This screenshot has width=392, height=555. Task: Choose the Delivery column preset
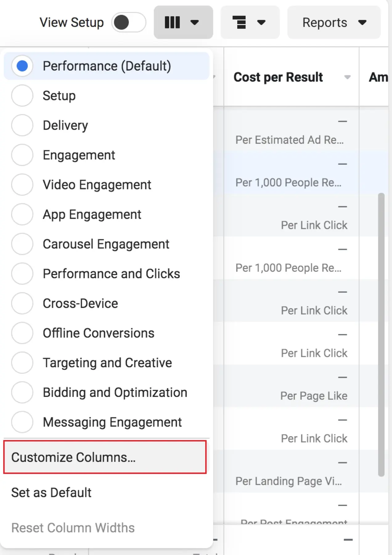22,125
